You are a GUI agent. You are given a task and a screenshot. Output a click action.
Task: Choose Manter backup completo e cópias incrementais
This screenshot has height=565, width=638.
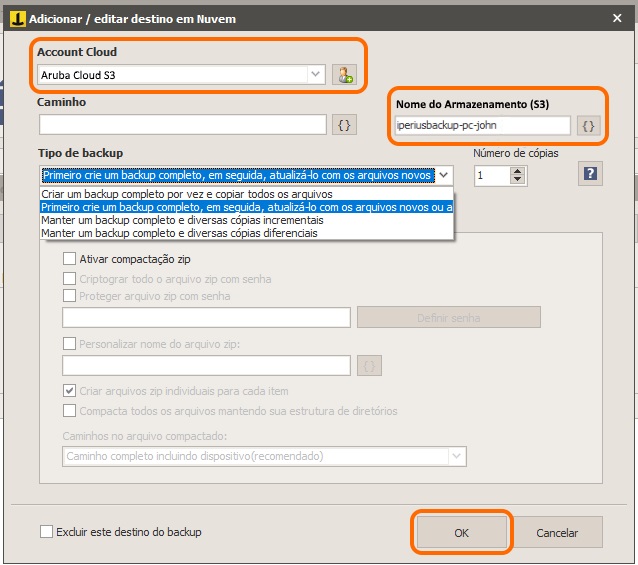click(x=247, y=220)
